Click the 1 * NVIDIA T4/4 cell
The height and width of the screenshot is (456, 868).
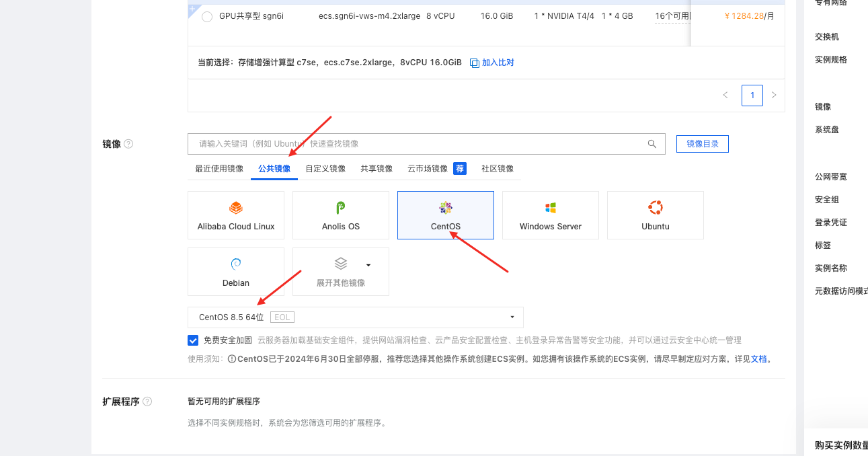pos(564,16)
